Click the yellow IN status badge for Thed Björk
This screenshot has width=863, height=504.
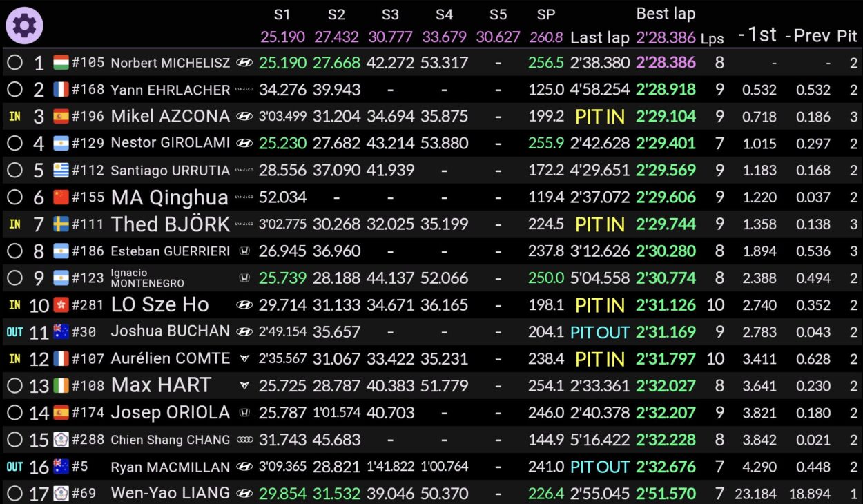pyautogui.click(x=14, y=224)
